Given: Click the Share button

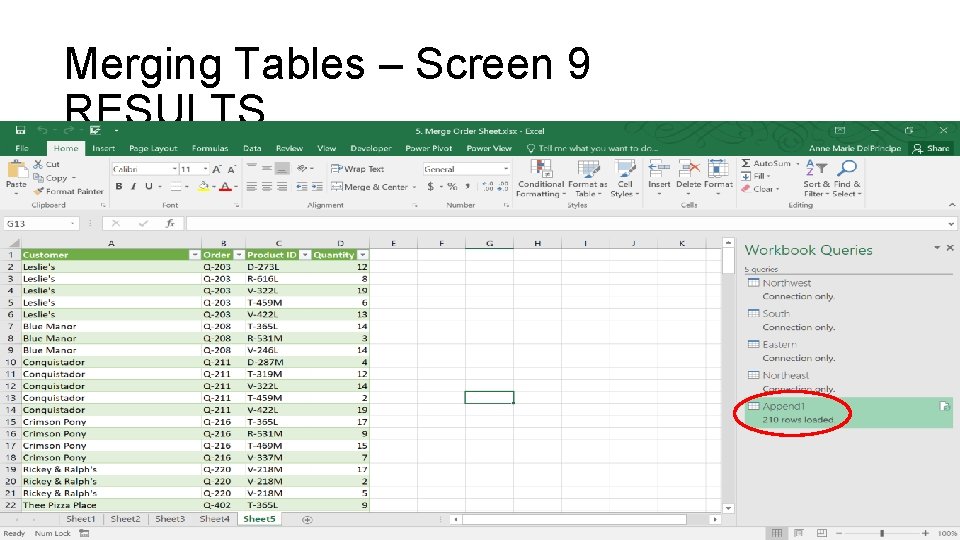Looking at the screenshot, I should click(x=932, y=148).
